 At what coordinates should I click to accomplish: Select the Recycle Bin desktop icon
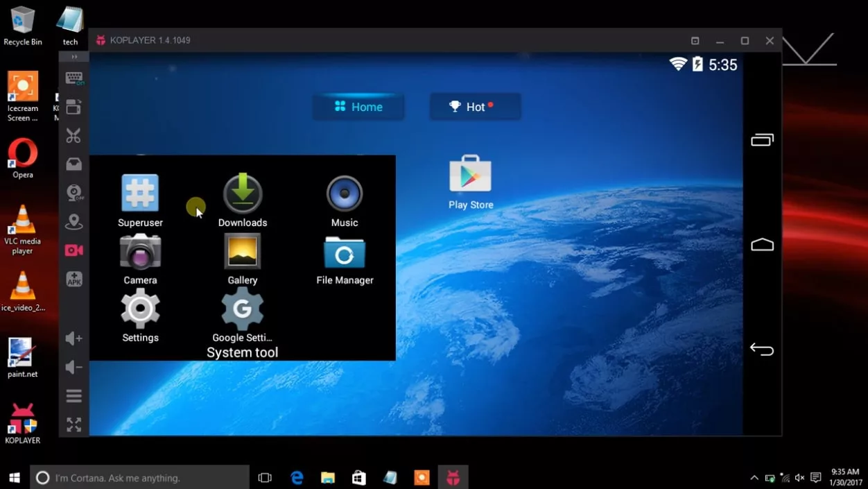[x=22, y=26]
